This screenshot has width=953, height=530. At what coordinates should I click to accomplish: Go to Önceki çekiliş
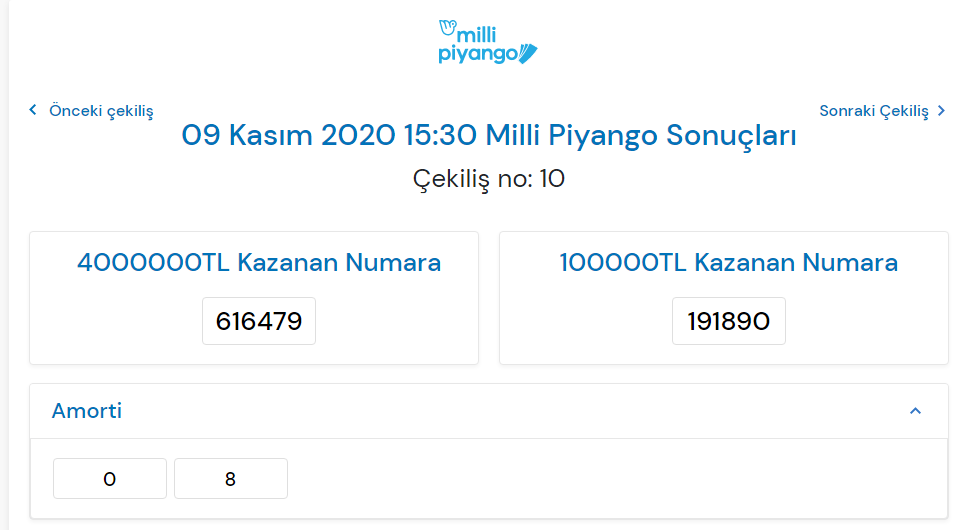tap(101, 111)
